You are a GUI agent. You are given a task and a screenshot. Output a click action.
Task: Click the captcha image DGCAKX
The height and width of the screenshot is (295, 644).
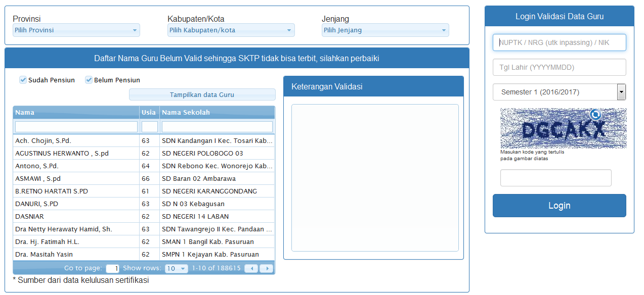(564, 128)
